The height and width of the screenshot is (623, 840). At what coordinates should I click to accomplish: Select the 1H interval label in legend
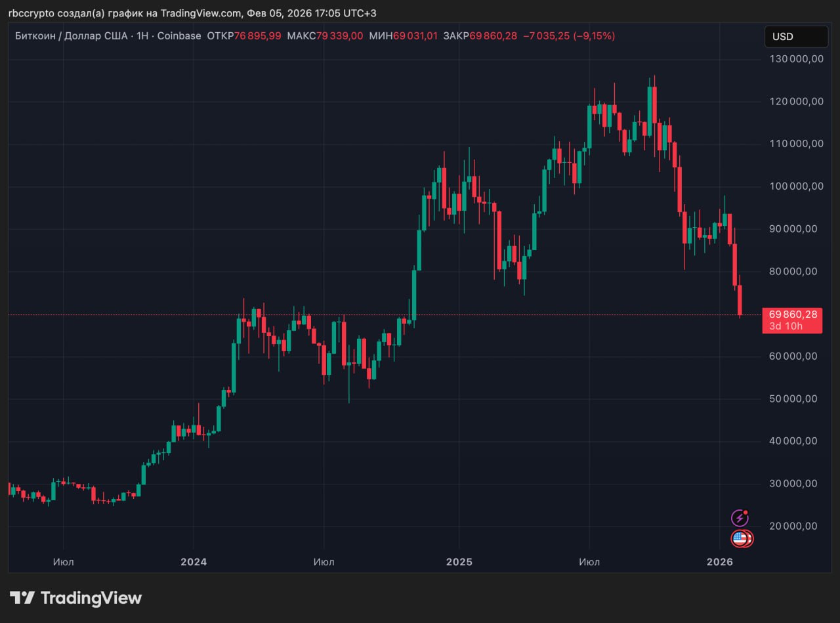pos(141,36)
